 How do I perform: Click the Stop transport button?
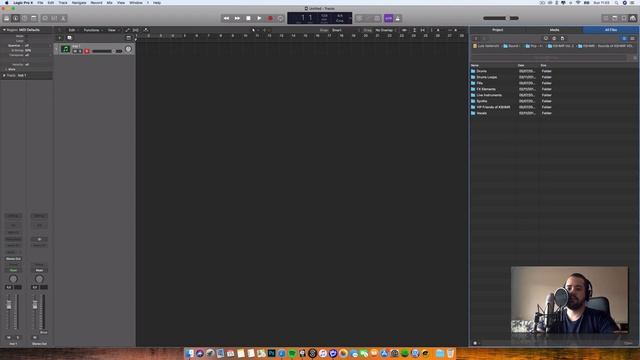(x=248, y=18)
